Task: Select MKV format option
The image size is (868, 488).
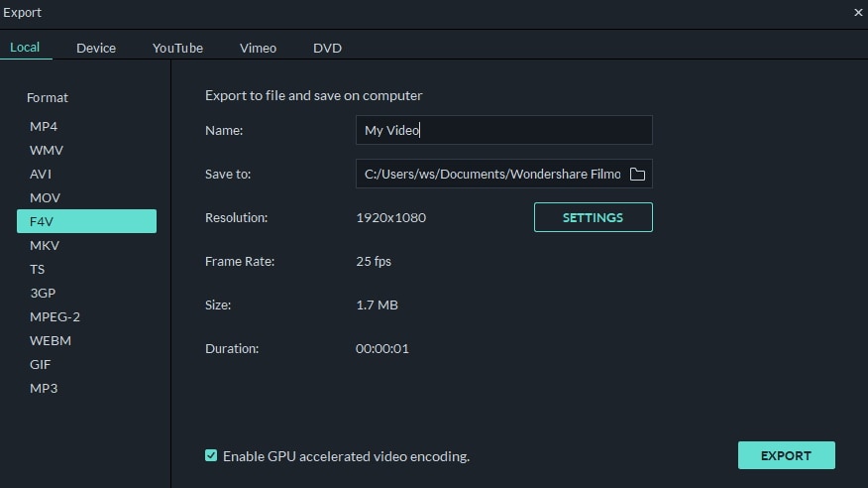Action: click(x=44, y=245)
